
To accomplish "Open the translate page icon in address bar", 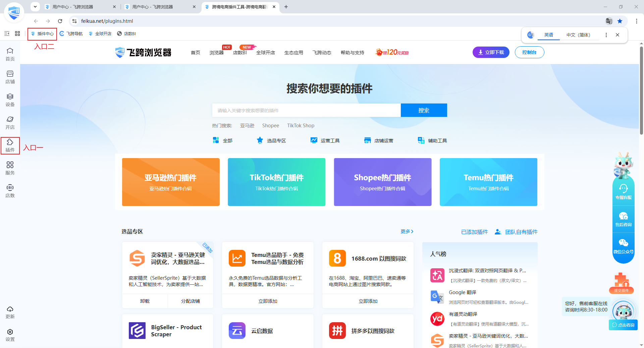I will coord(609,21).
